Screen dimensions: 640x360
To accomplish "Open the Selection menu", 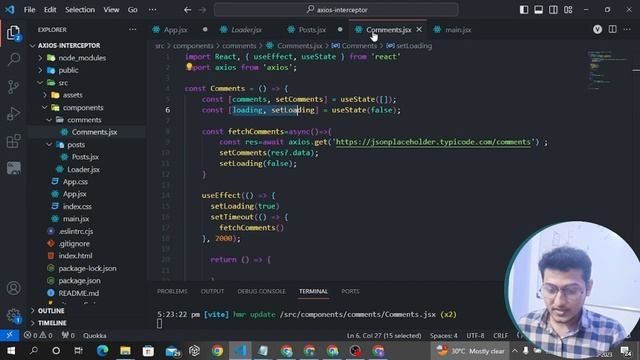I will pyautogui.click(x=80, y=10).
